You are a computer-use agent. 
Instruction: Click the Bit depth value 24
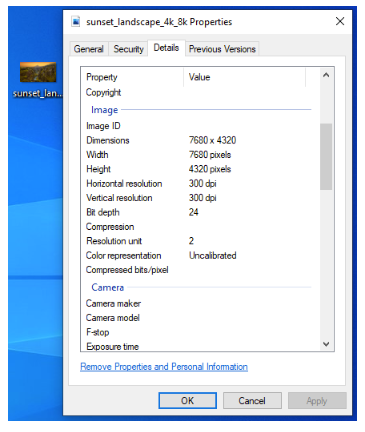pos(193,212)
